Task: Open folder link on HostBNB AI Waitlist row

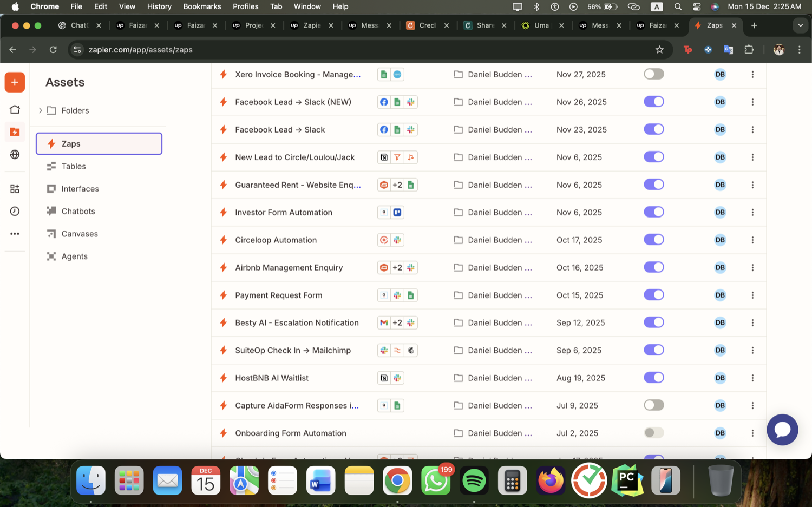Action: point(493,378)
